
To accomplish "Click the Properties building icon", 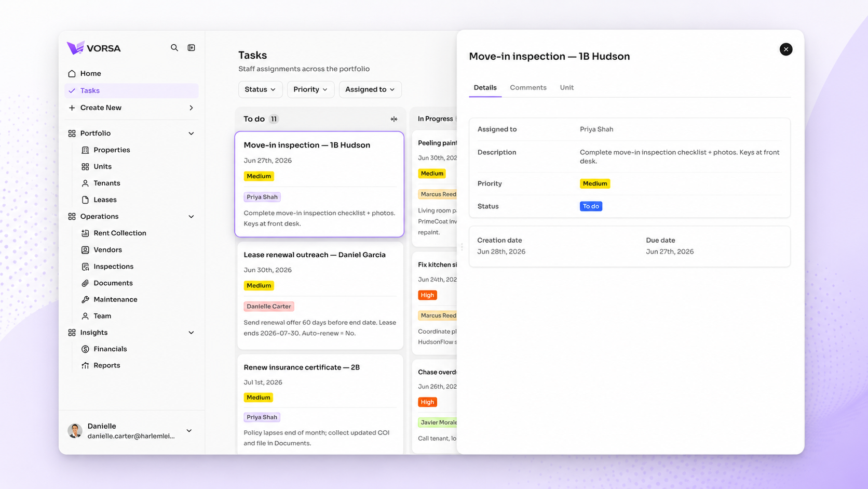I will [x=85, y=150].
